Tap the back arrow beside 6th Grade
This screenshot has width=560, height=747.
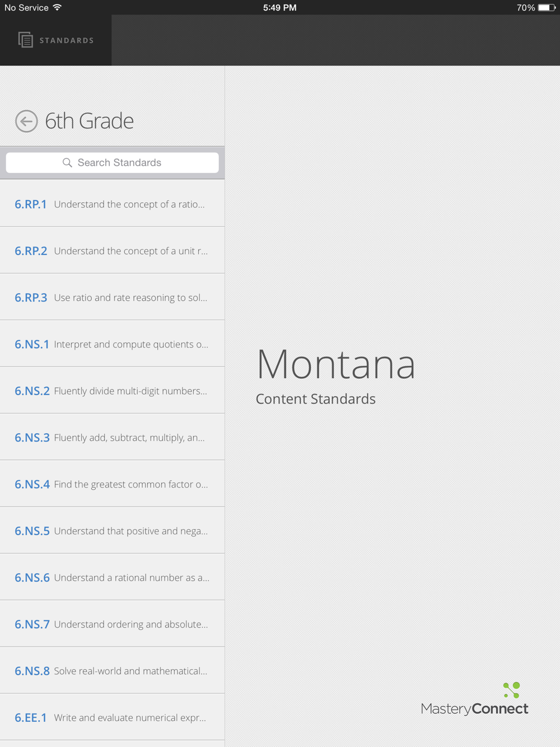point(26,121)
